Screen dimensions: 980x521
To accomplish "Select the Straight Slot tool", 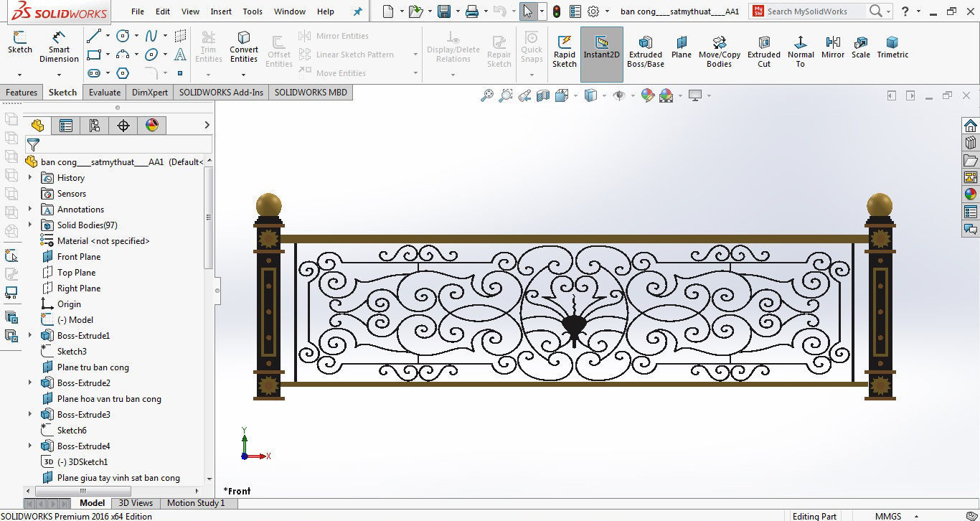I will coord(94,73).
